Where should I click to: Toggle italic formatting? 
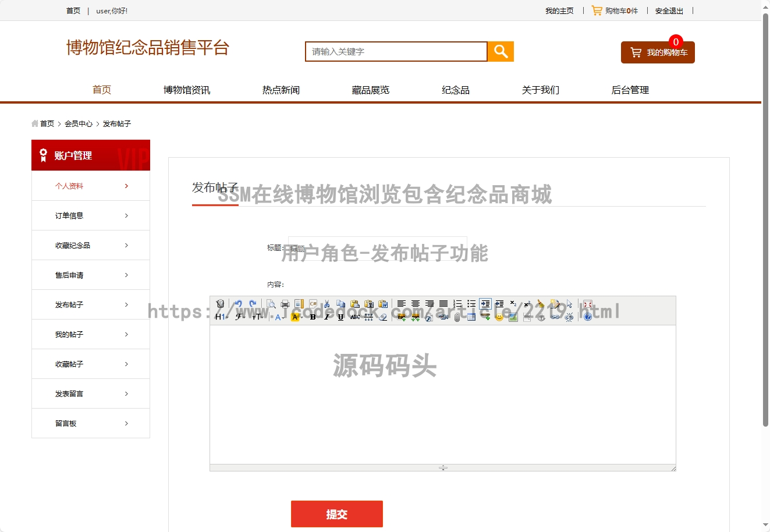[327, 317]
